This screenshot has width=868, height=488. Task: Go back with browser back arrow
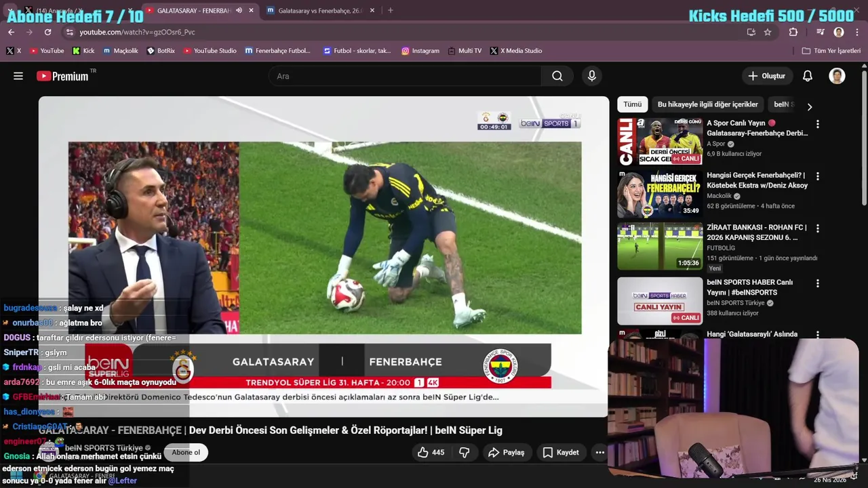tap(11, 32)
